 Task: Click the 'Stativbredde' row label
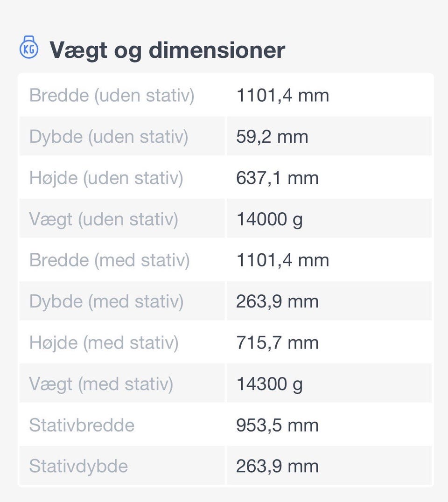click(x=82, y=425)
